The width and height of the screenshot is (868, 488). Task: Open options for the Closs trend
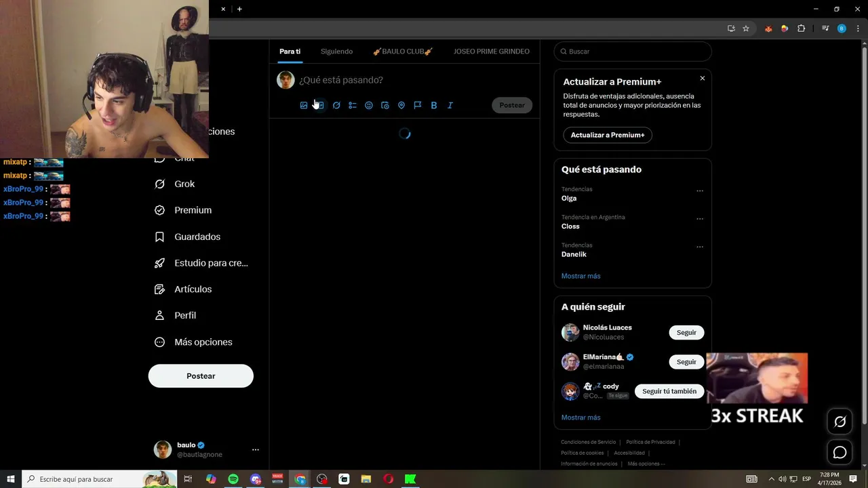pyautogui.click(x=700, y=219)
